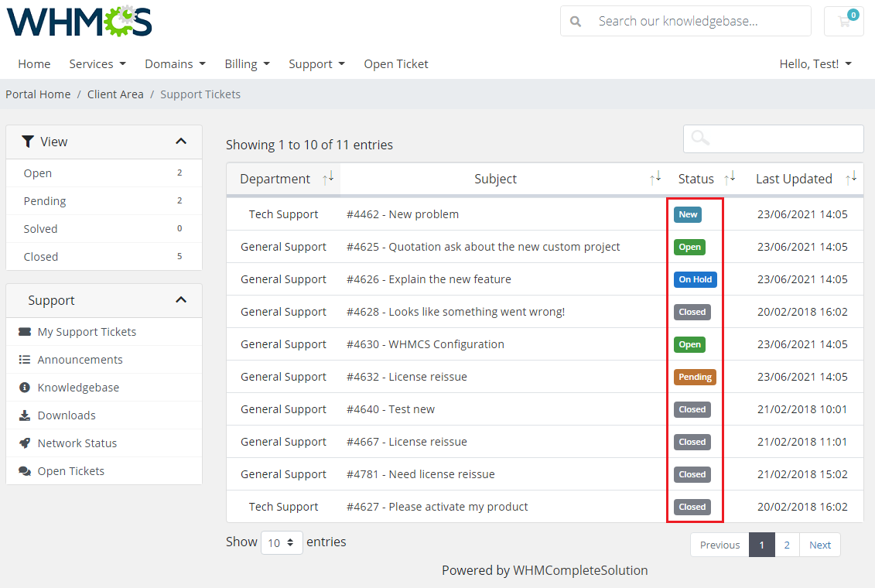Screen dimensions: 875x588
Task: Click the My Support Tickets ticket icon
Action: point(25,331)
